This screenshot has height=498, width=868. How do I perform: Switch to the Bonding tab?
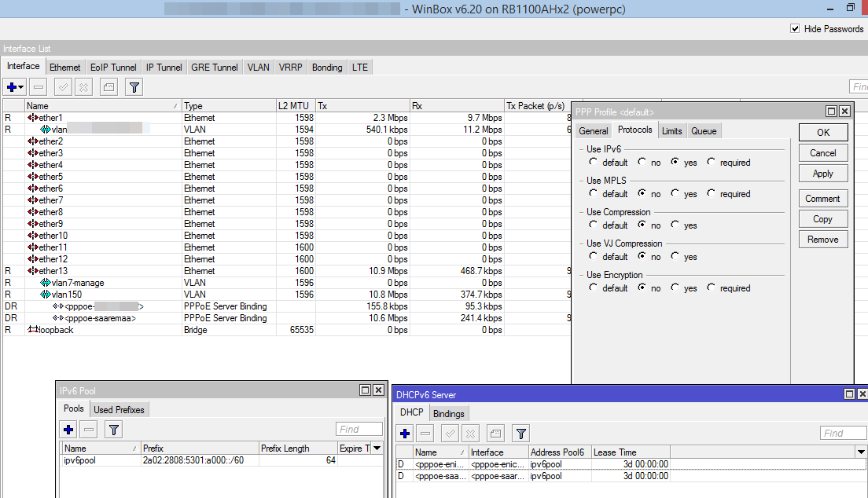[x=327, y=68]
